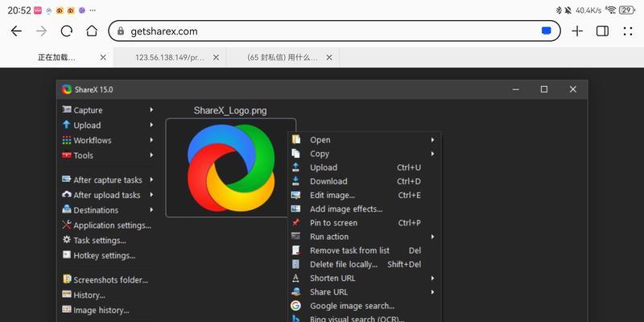Expand the Share URL submenu arrow
Viewport: 644px width, 322px height.
[432, 292]
